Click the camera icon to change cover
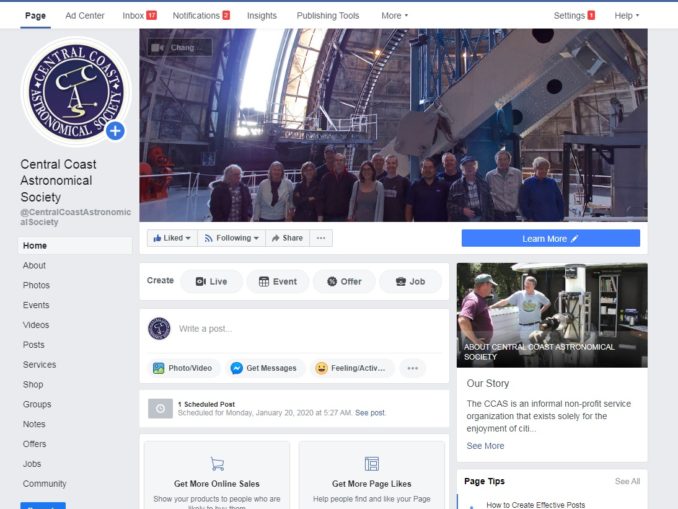Viewport: 678px width, 509px height. point(157,48)
